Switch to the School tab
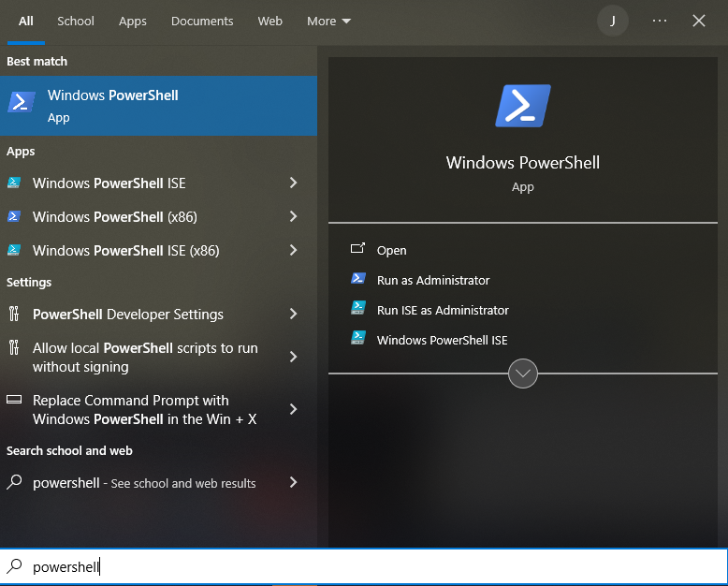728x586 pixels. pyautogui.click(x=76, y=22)
